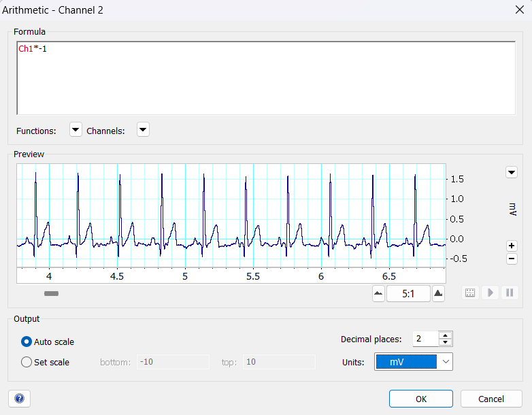Image resolution: width=532 pixels, height=415 pixels.
Task: Expand the horizontal time scale (large mountain icon)
Action: (x=438, y=293)
